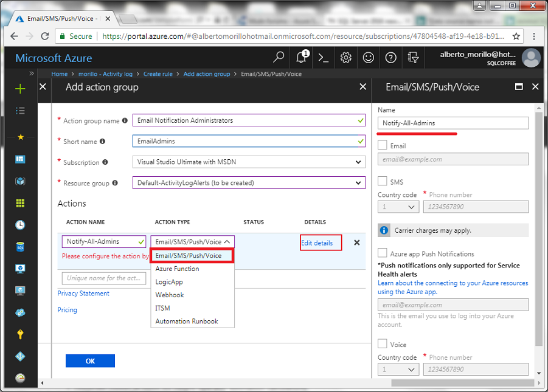The width and height of the screenshot is (548, 392).
Task: Open the Privacy Statement link
Action: click(83, 294)
